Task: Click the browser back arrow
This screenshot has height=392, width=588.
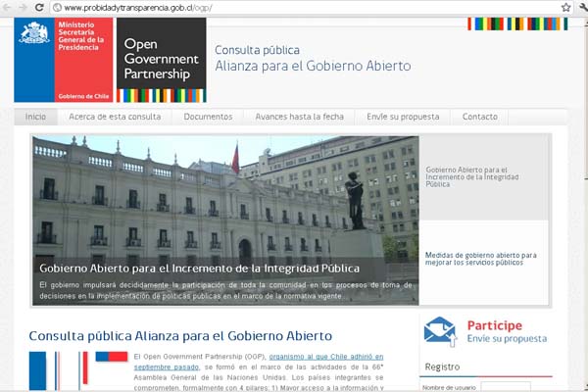Action: tap(8, 7)
